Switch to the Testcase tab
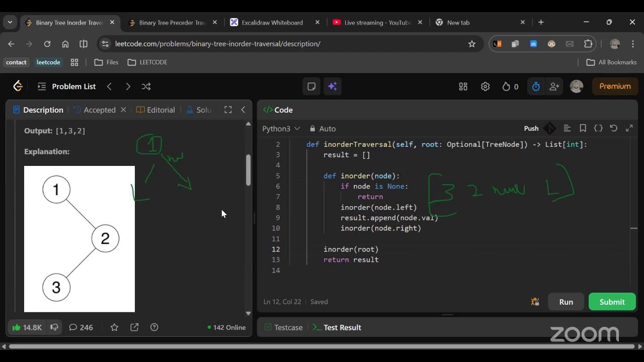The height and width of the screenshot is (362, 644). (x=283, y=327)
